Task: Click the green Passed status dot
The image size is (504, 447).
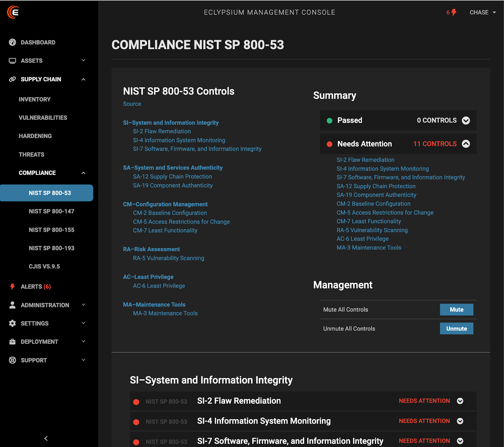Action: tap(329, 120)
